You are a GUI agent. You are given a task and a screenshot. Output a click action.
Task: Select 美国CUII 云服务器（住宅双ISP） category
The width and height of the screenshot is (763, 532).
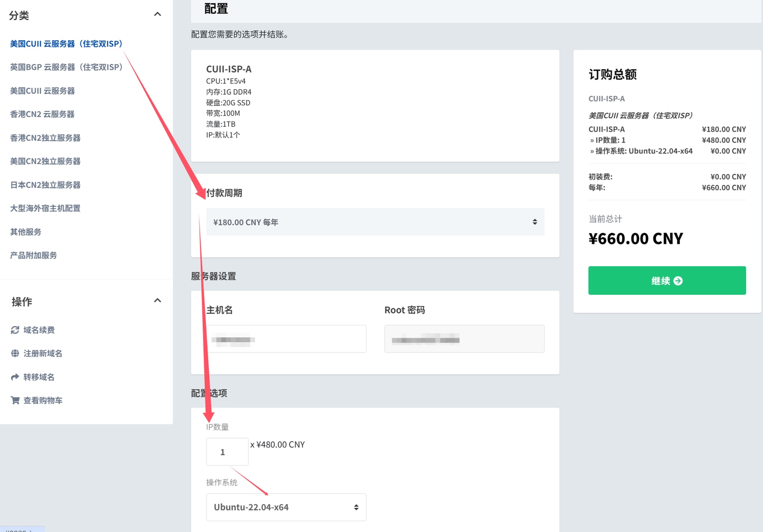click(66, 44)
